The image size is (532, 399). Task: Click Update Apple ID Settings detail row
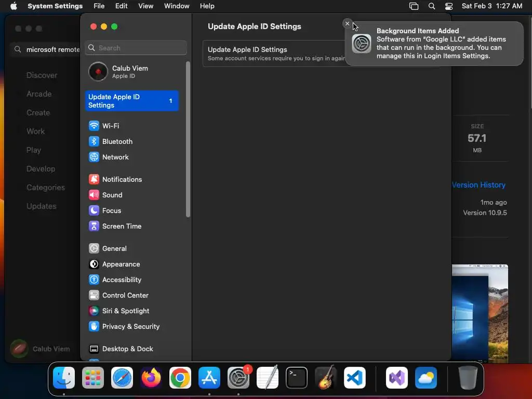click(274, 54)
